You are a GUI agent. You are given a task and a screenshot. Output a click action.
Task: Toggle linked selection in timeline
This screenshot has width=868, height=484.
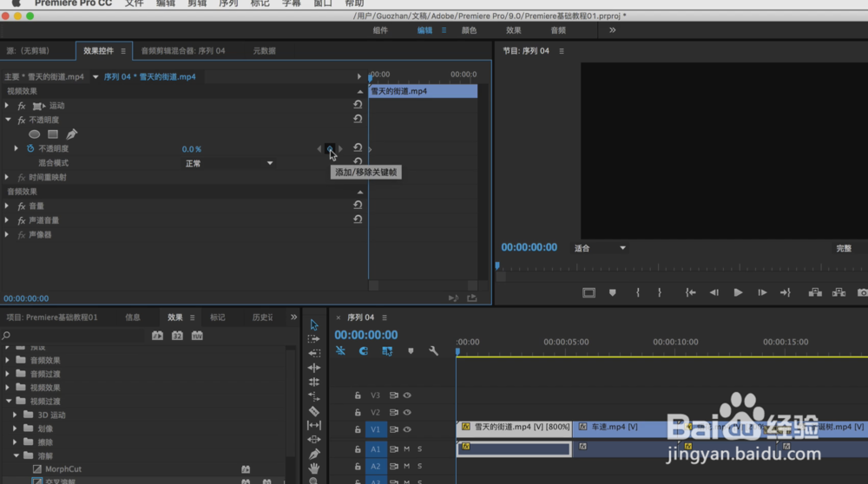click(x=387, y=350)
